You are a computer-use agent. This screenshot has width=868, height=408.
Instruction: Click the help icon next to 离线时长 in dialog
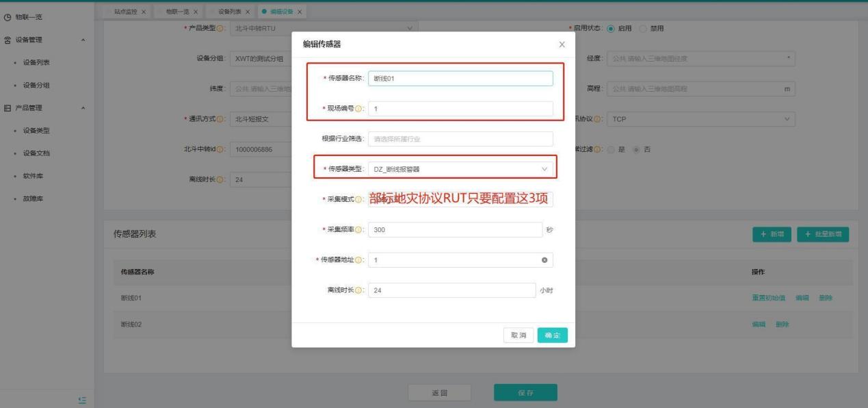point(362,290)
